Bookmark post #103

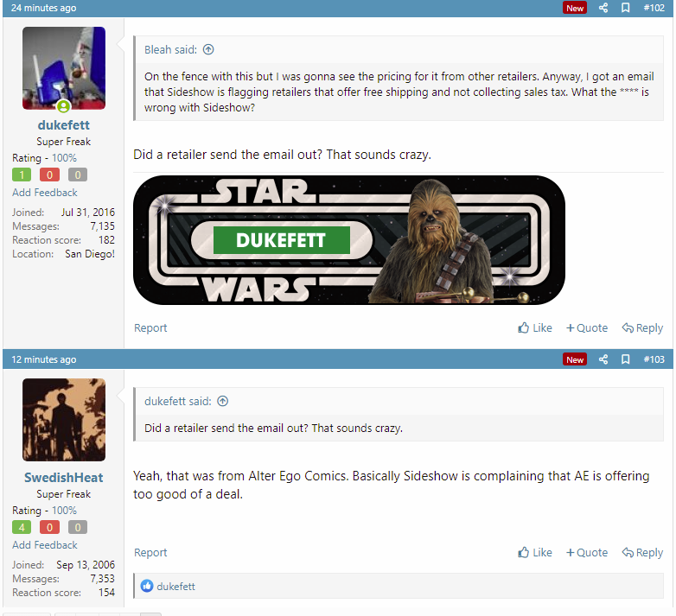pyautogui.click(x=625, y=359)
